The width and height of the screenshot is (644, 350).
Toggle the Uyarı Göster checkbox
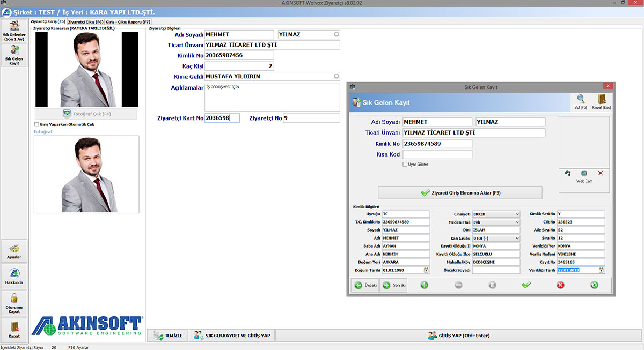(x=405, y=165)
